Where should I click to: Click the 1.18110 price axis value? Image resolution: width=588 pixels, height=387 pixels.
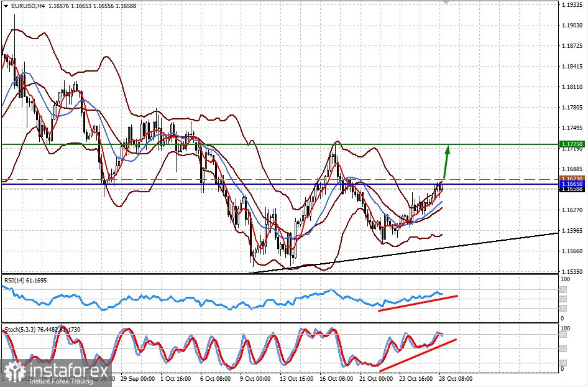[x=572, y=87]
